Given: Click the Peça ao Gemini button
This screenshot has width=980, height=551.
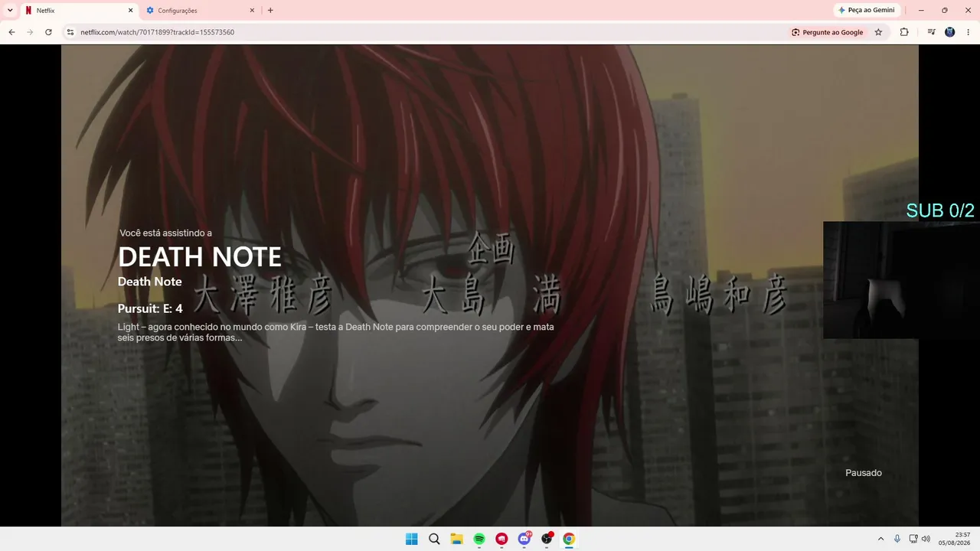Looking at the screenshot, I should (x=866, y=11).
